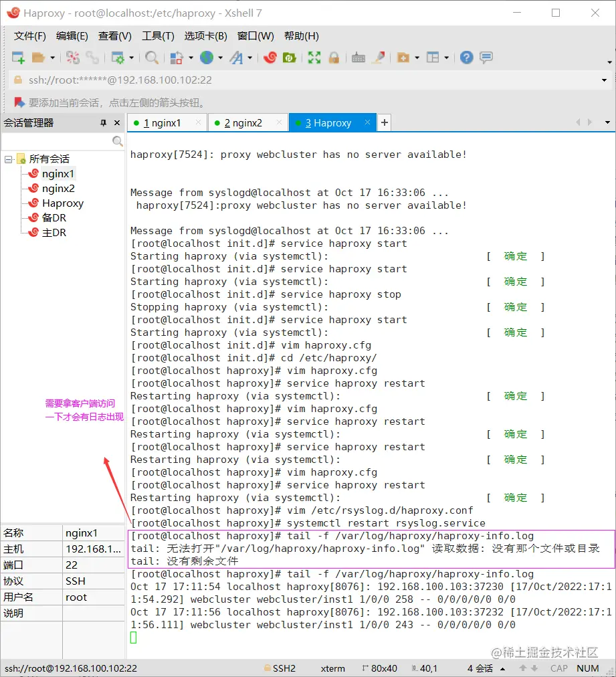Open help with the question mark icon
This screenshot has height=677, width=616.
467,58
